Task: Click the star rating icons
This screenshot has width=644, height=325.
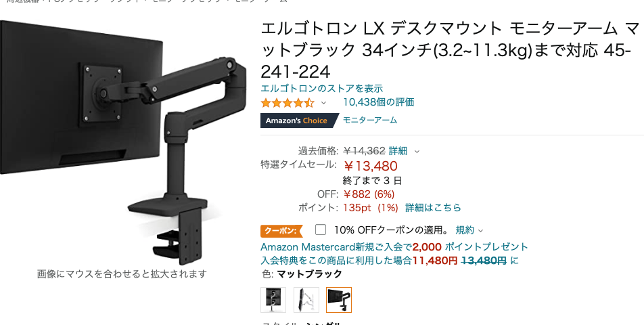Action: [287, 102]
